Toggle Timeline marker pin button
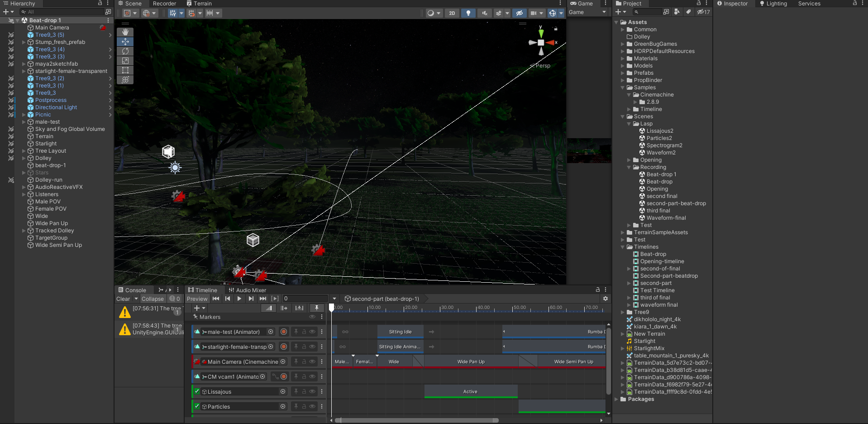Image resolution: width=868 pixels, height=424 pixels. tap(317, 308)
